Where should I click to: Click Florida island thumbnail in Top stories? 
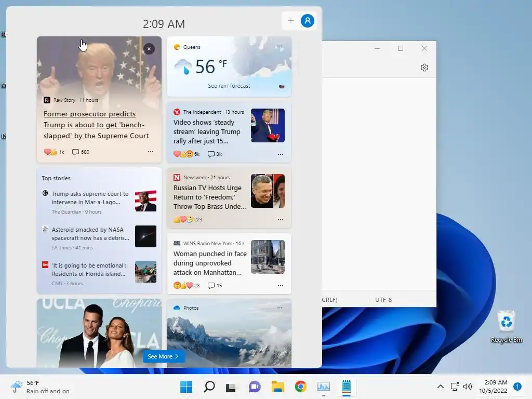(x=145, y=272)
